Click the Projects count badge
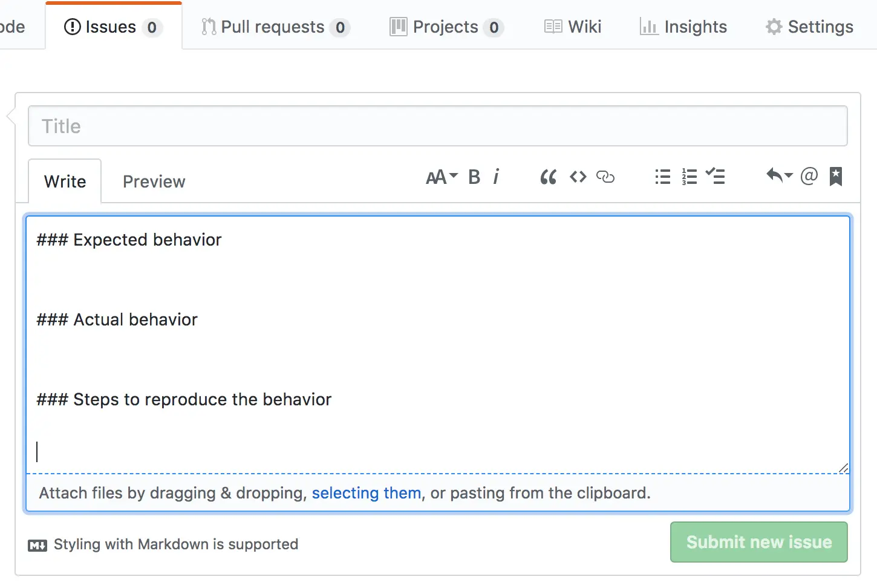877x588 pixels. tap(494, 27)
